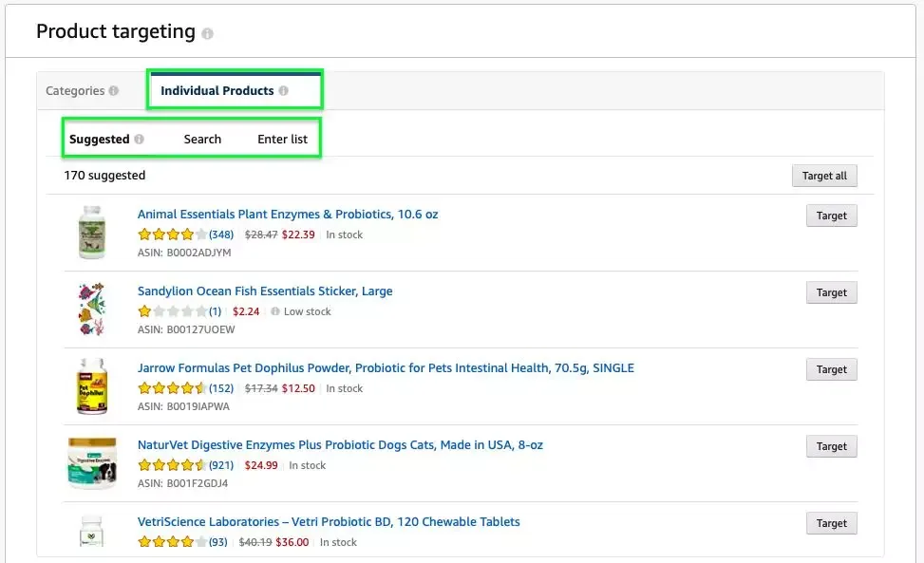Open Jarrow Formulas Pet Dophilus Powder link
The height and width of the screenshot is (563, 924).
pos(386,368)
